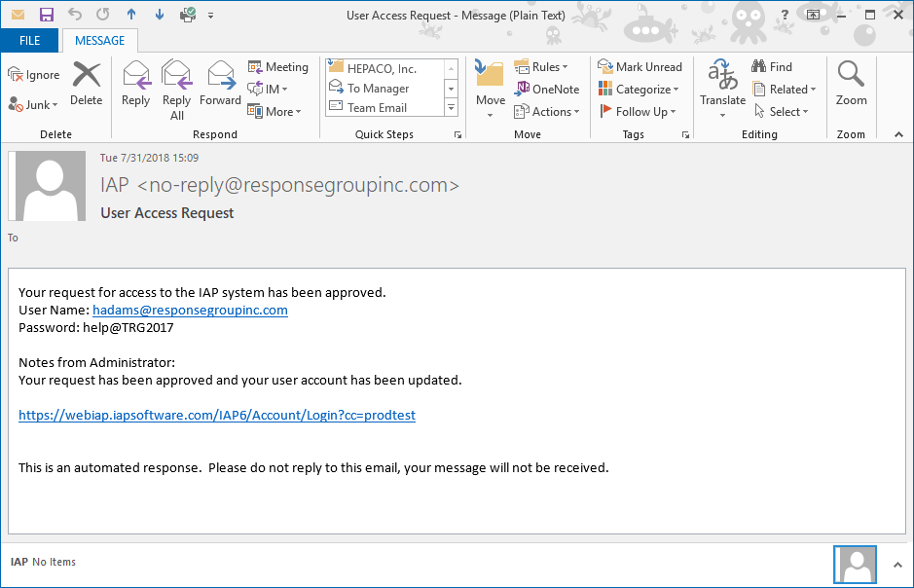Viewport: 914px width, 588px height.
Task: Select the MESSAGE ribbon tab
Action: tap(99, 41)
